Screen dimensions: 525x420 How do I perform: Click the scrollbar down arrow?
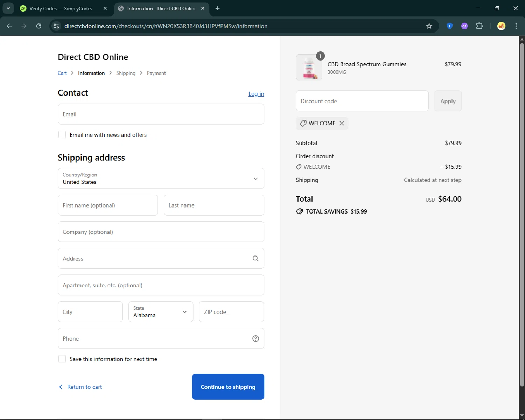(x=522, y=416)
